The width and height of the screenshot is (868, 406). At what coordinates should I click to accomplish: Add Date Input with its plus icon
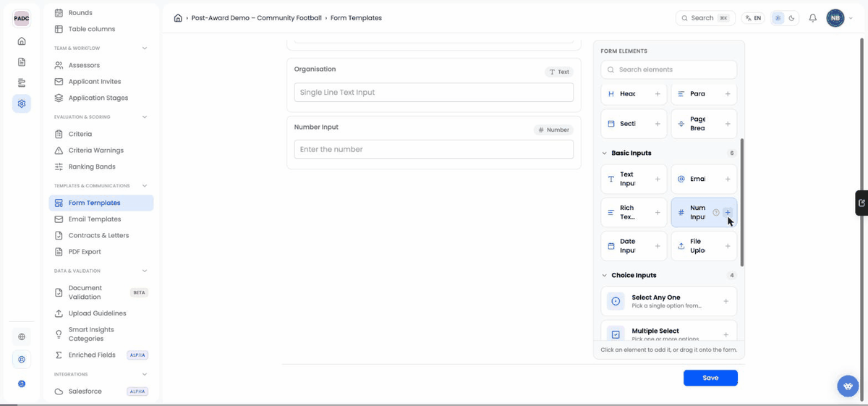[658, 246]
